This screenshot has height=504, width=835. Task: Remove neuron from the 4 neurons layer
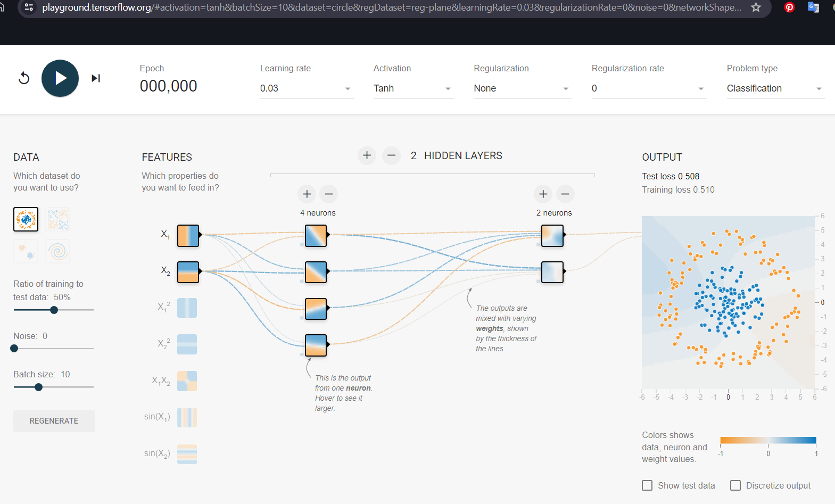click(x=329, y=194)
